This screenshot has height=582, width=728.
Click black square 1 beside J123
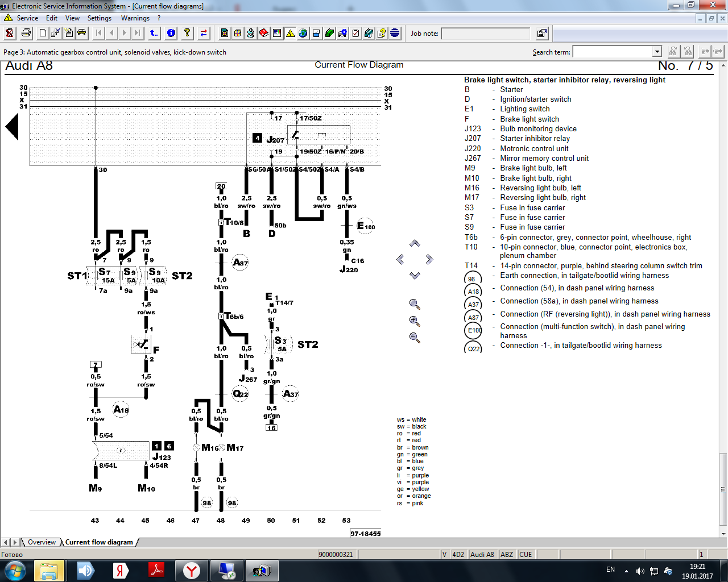coord(156,446)
